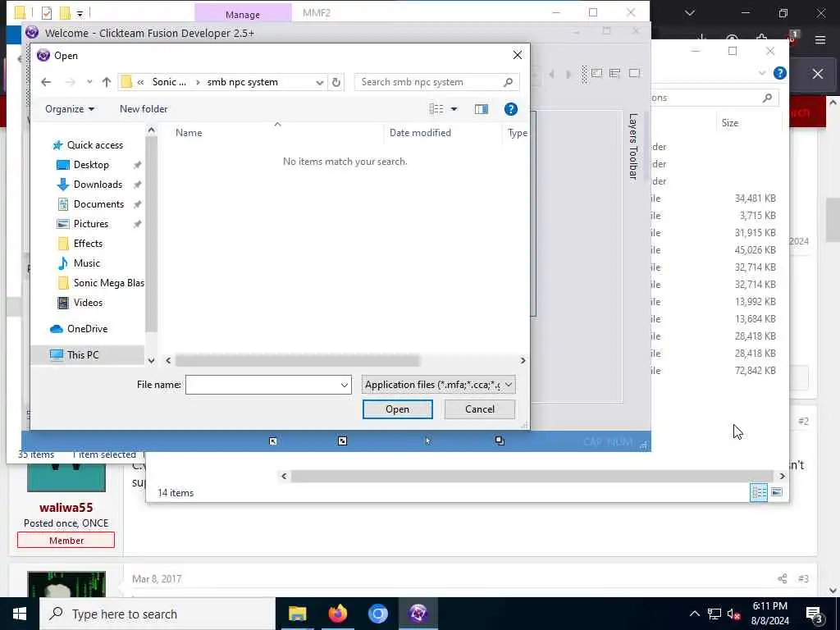This screenshot has height=630, width=840.
Task: Open the network tray icon
Action: [714, 614]
